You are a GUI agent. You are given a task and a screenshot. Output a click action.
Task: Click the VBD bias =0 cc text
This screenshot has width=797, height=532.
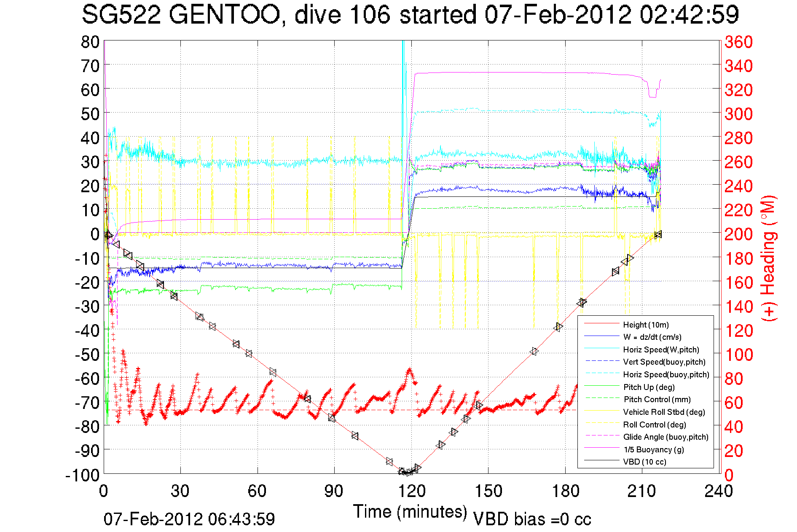click(x=532, y=519)
